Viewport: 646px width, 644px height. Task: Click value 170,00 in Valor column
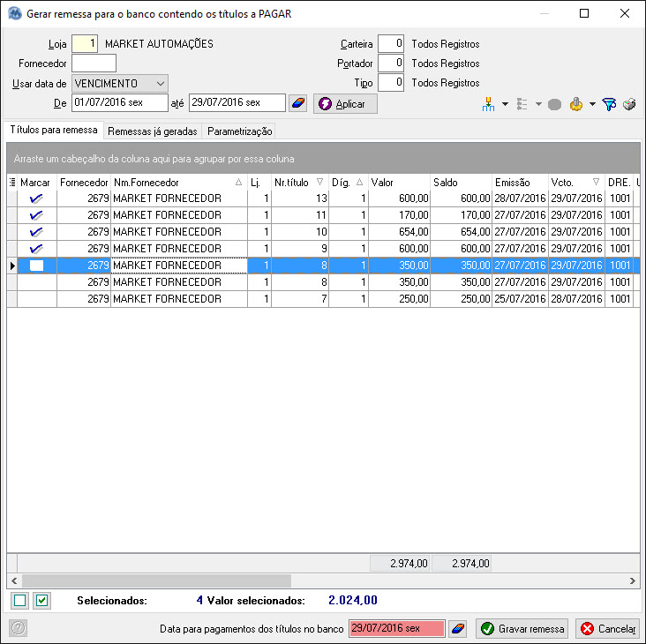pos(414,215)
